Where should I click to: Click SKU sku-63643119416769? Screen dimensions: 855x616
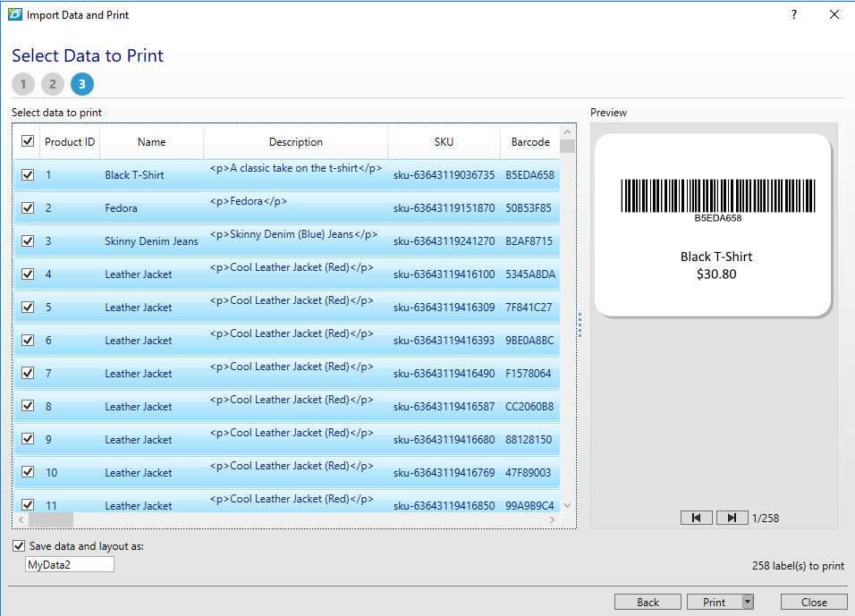pos(444,473)
